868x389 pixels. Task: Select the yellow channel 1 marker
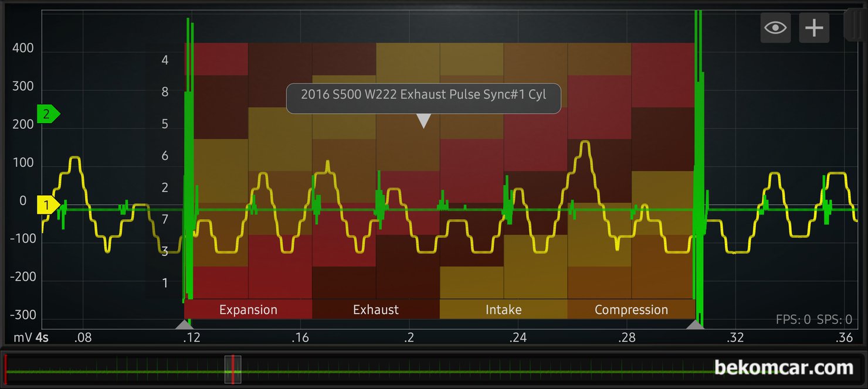(x=48, y=206)
